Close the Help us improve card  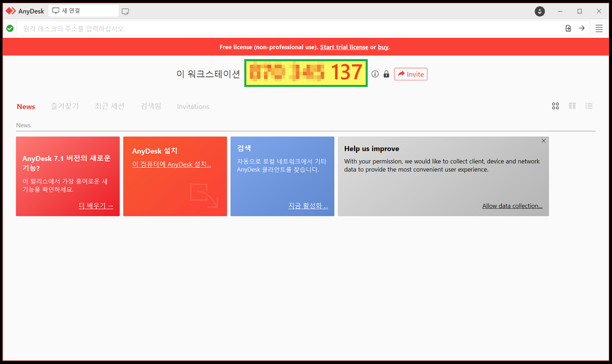tap(544, 141)
